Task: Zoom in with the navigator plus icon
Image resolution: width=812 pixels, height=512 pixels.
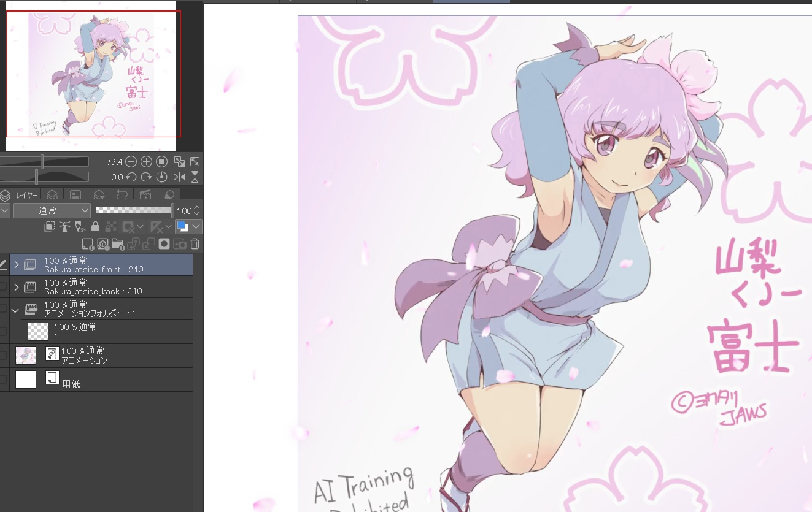Action: (x=146, y=162)
